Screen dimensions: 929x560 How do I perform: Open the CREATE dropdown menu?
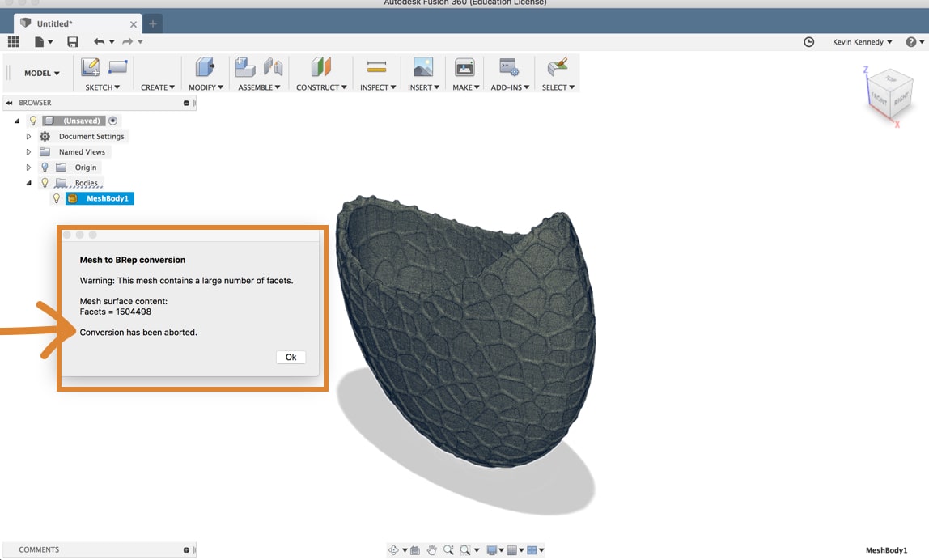[x=158, y=87]
